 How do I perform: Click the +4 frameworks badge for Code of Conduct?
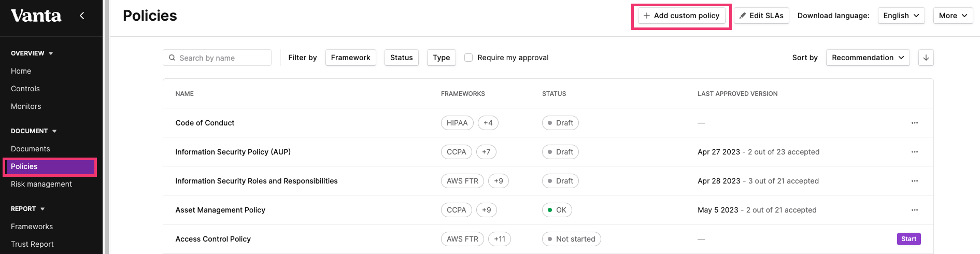tap(488, 123)
